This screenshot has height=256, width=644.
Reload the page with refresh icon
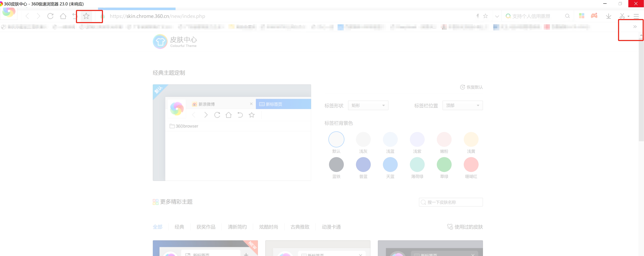tap(50, 16)
